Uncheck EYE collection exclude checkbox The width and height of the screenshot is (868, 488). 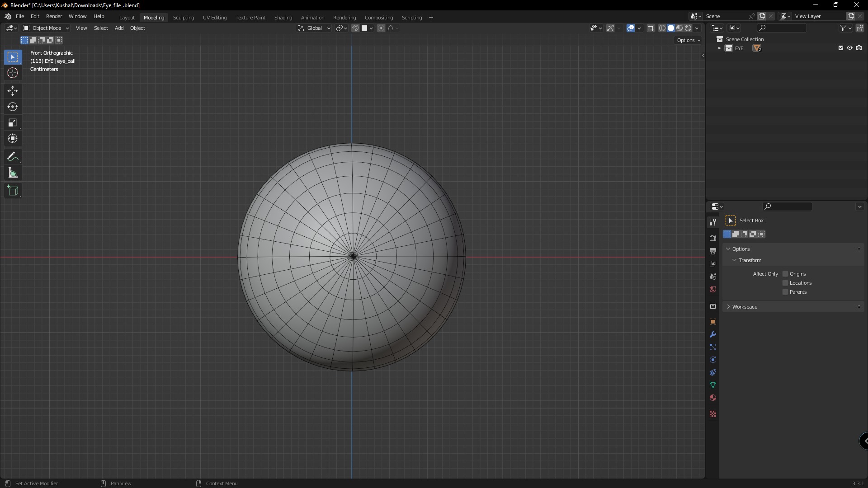(x=841, y=48)
